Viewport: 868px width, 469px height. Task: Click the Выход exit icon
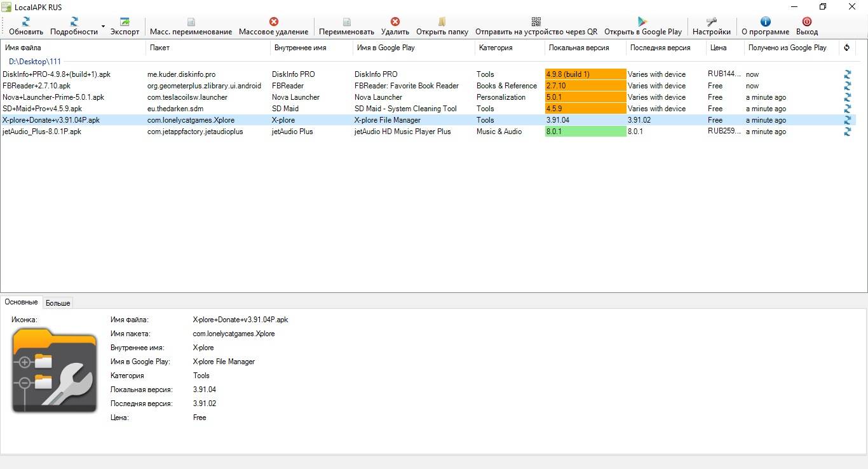tap(807, 22)
